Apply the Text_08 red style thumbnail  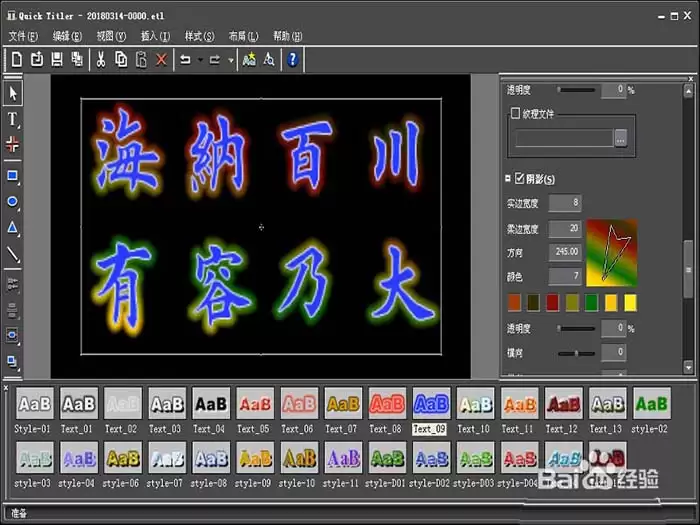tap(387, 404)
